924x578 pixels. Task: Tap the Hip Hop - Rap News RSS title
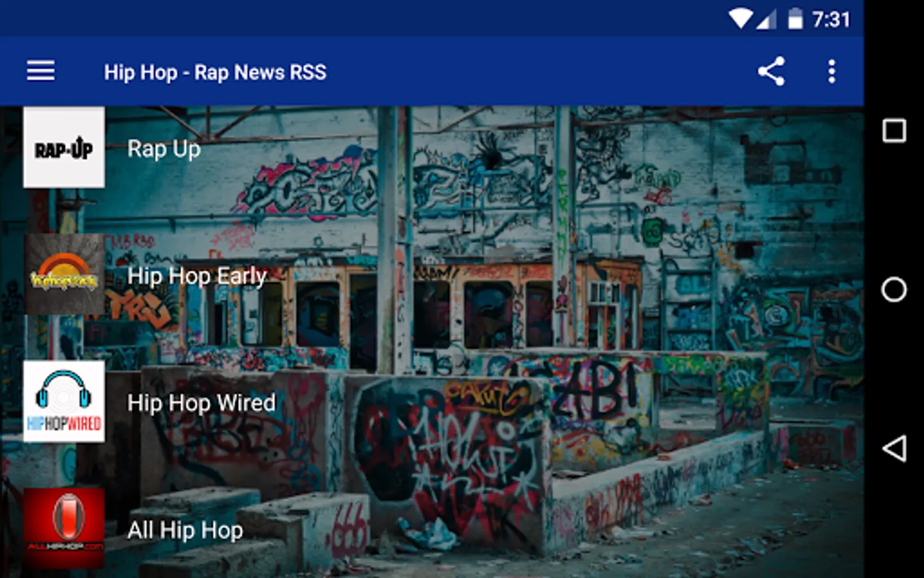pyautogui.click(x=216, y=72)
